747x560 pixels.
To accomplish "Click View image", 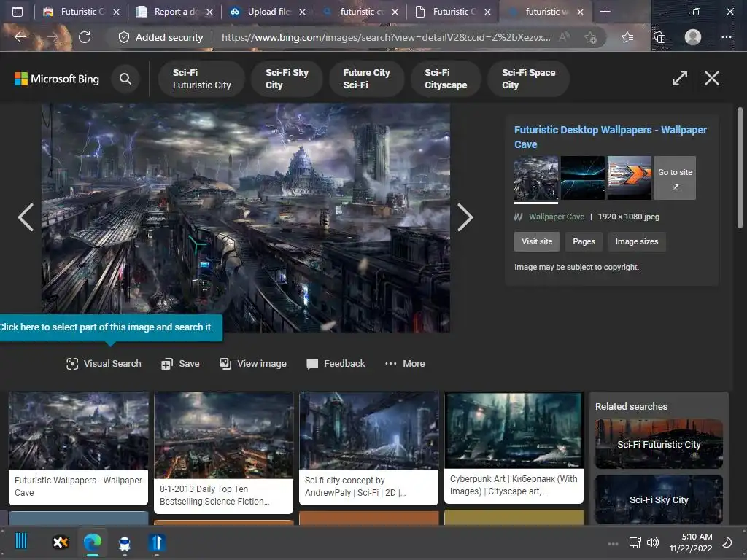I will (253, 364).
